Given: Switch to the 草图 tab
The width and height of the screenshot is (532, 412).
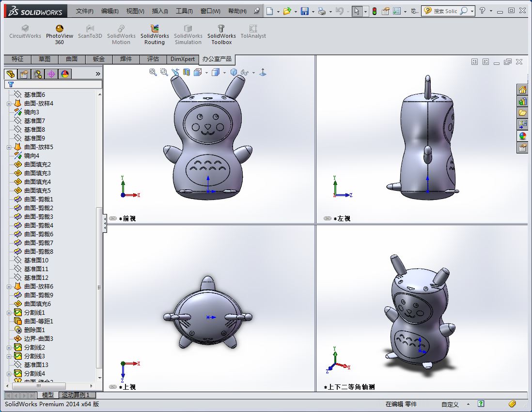Looking at the screenshot, I should [x=45, y=59].
